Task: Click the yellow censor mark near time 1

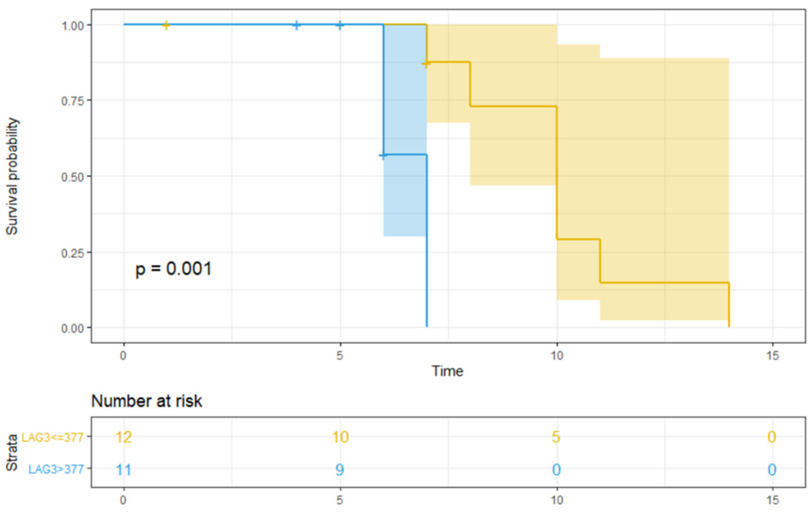Action: 166,25
